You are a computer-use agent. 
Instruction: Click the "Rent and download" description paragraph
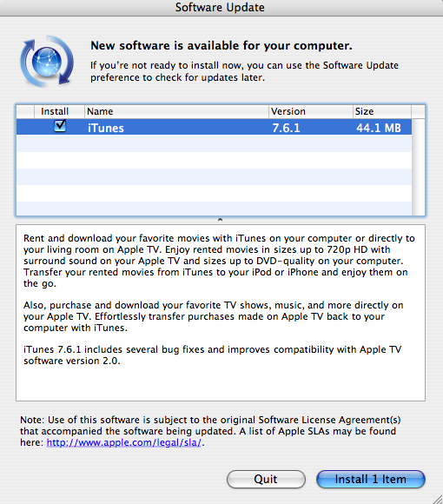point(219,261)
